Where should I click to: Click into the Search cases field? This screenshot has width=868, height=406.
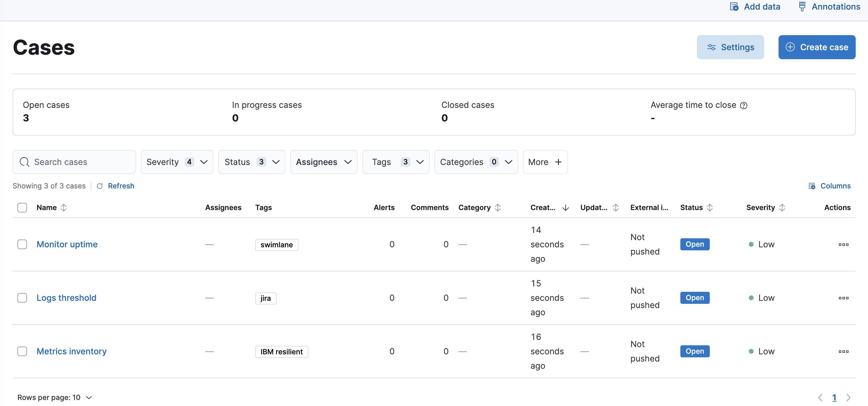tap(74, 162)
